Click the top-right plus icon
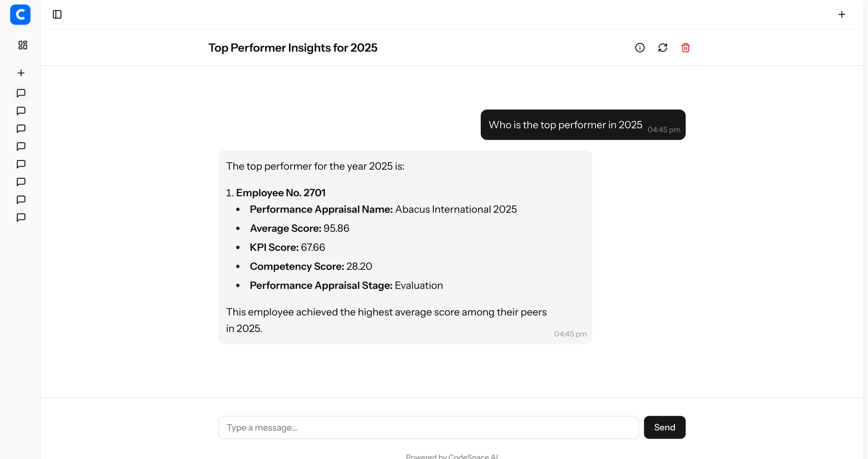Screen dimensions: 868x459 [x=841, y=15]
